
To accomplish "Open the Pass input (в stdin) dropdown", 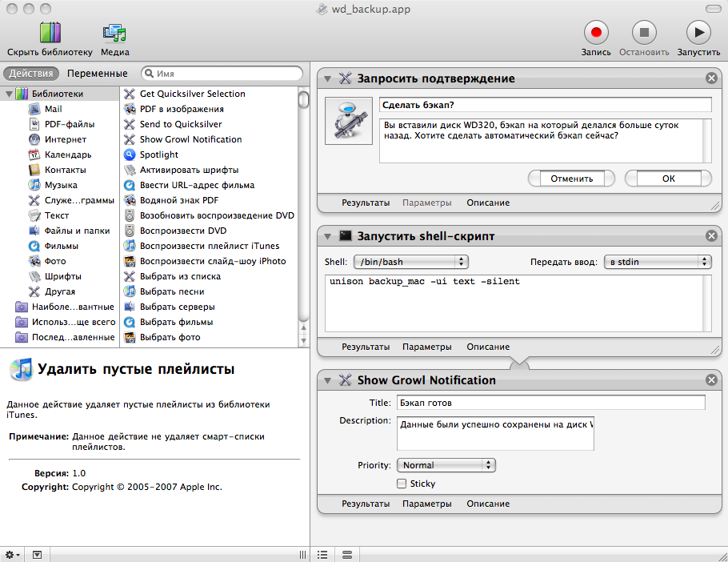I will click(x=658, y=262).
